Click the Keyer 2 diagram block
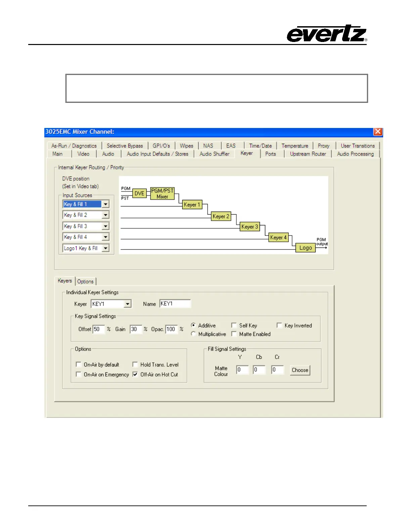The width and height of the screenshot is (411, 532). pos(221,216)
